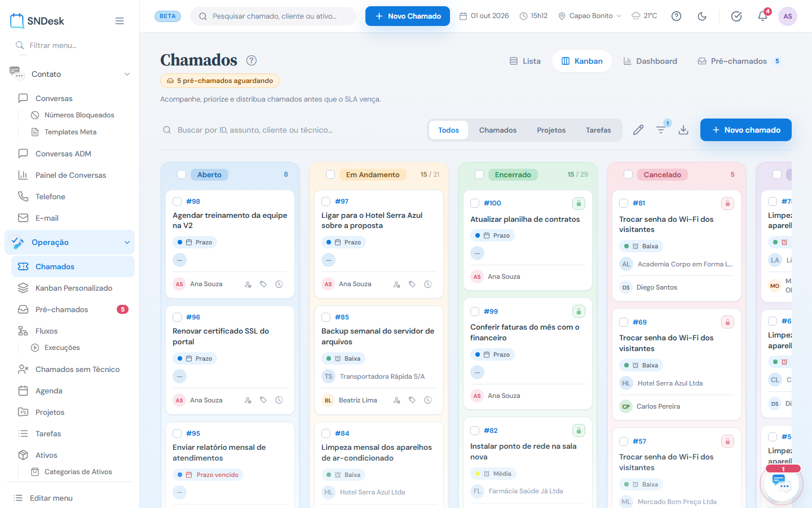The image size is (812, 508).
Task: Open the Pré-chamados tab
Action: [739, 61]
